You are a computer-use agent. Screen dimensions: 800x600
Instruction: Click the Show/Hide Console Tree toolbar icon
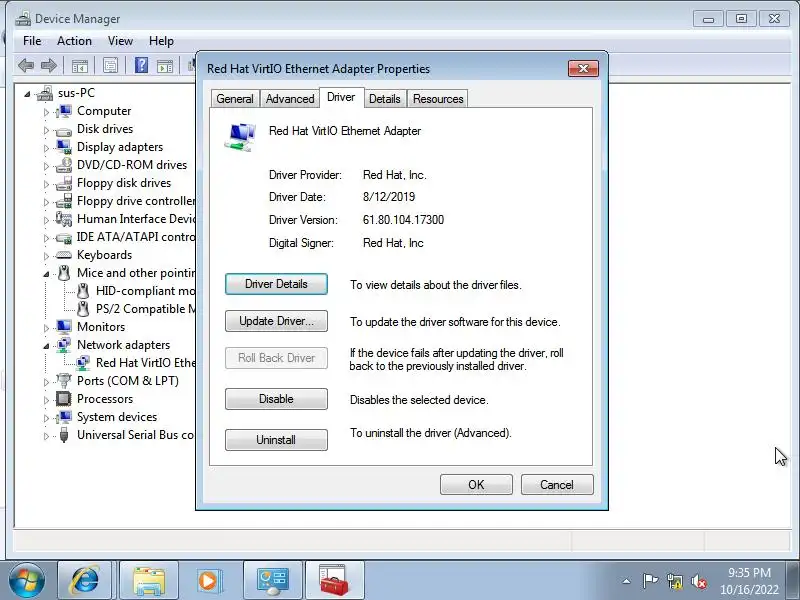80,65
